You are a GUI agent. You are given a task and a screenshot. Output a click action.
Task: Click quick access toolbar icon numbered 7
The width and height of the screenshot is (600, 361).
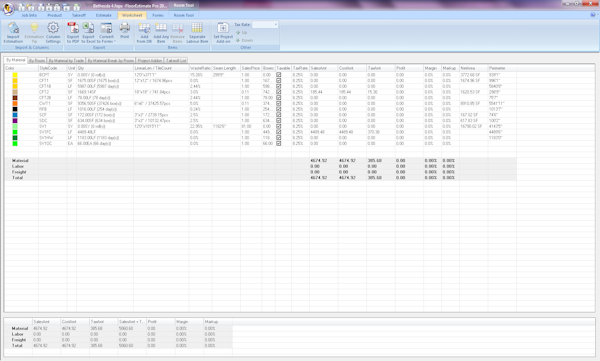click(x=76, y=7)
